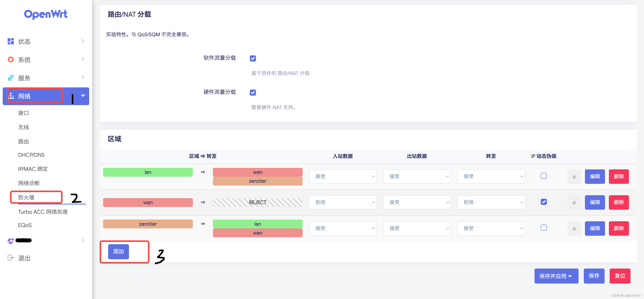Disable IP动态伪装 for the wan zone

pyautogui.click(x=544, y=202)
